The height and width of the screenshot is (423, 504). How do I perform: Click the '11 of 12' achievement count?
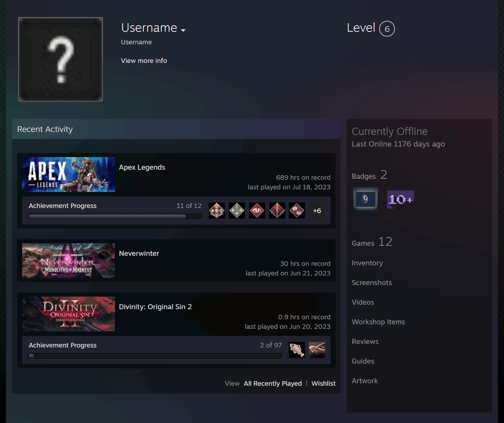pos(189,206)
